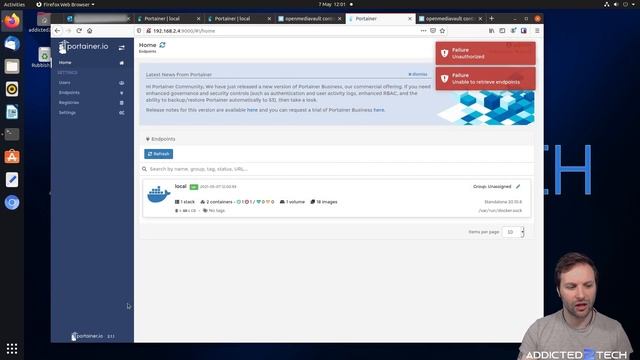Image resolution: width=640 pixels, height=360 pixels.
Task: Follow the release notes 'here' link
Action: click(x=252, y=110)
